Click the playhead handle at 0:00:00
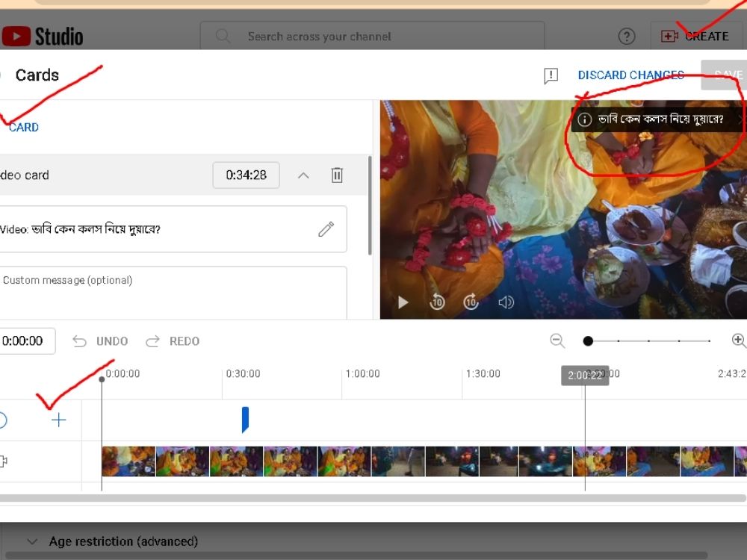Viewport: 747px width, 560px height. [102, 379]
